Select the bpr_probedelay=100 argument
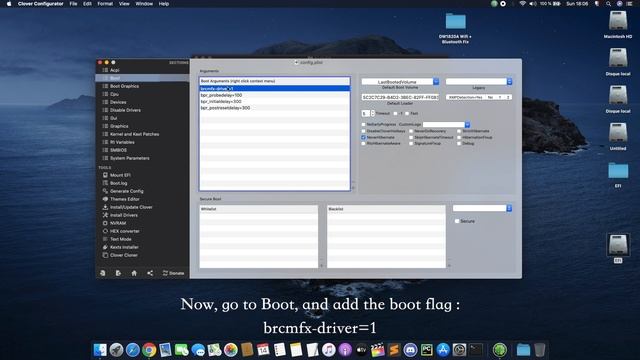The image size is (640, 360). (275, 95)
